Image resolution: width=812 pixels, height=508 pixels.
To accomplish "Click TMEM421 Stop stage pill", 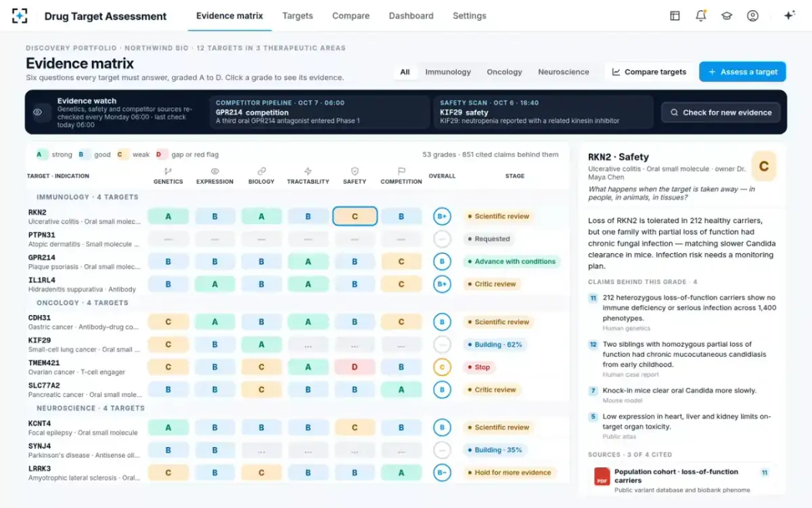I will (x=478, y=367).
